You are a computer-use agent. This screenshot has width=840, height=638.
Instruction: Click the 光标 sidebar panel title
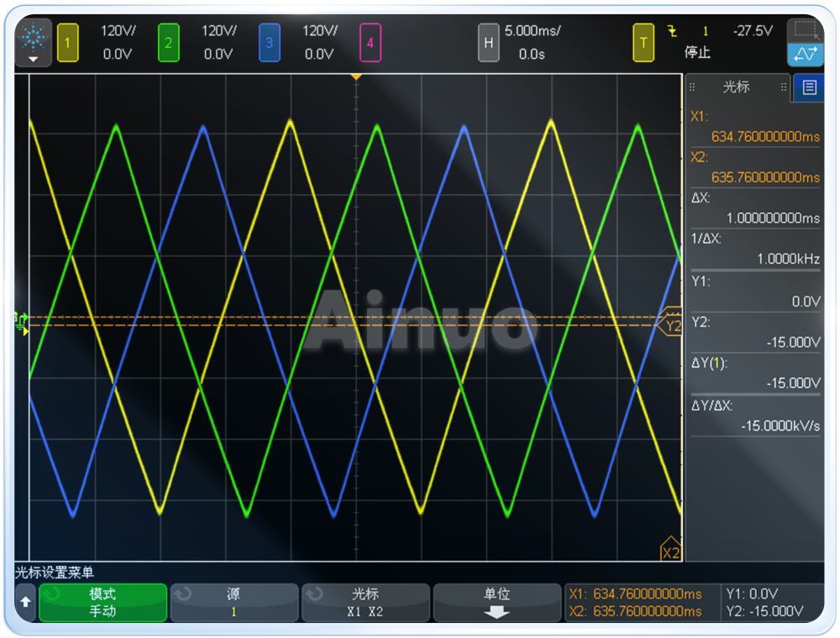tap(736, 86)
